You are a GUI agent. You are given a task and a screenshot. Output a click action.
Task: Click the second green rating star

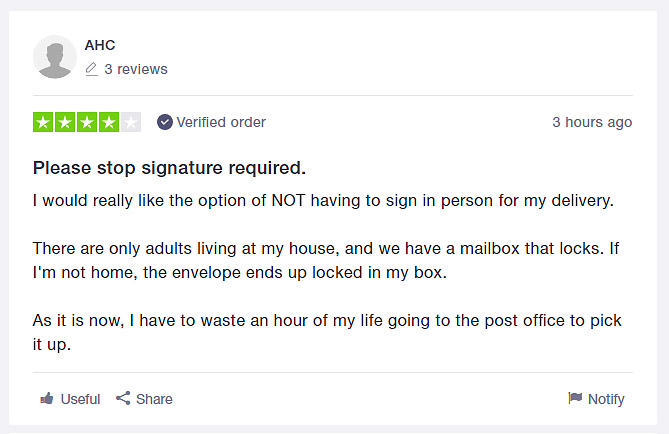pos(65,122)
